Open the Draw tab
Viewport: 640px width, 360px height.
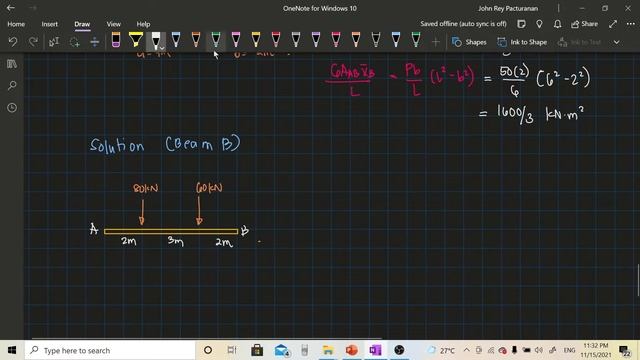coord(82,24)
